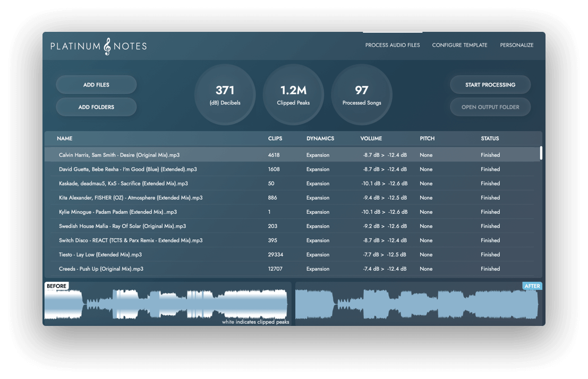
Task: Open the Personalize tab
Action: [516, 45]
